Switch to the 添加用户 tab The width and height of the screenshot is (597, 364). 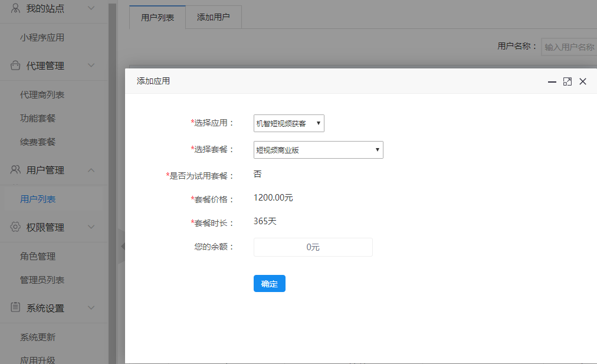(213, 17)
